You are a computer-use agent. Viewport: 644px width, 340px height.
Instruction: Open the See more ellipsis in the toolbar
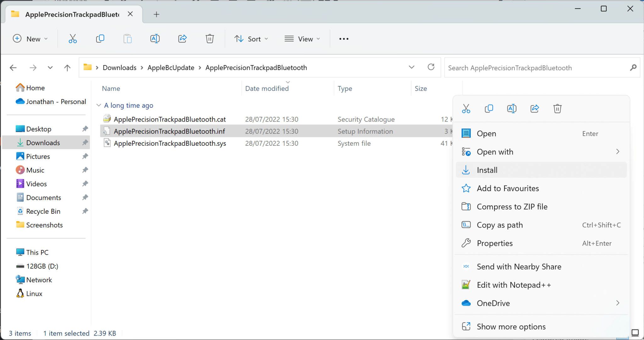point(344,39)
